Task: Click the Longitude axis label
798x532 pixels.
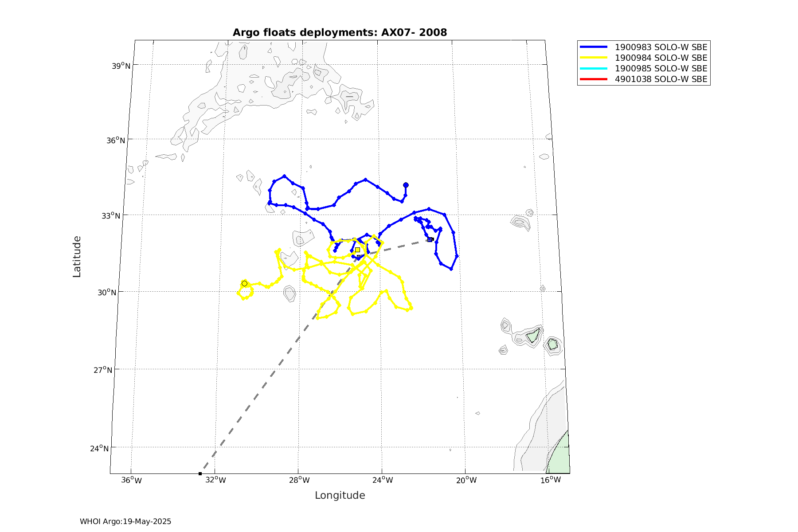Action: pyautogui.click(x=340, y=495)
